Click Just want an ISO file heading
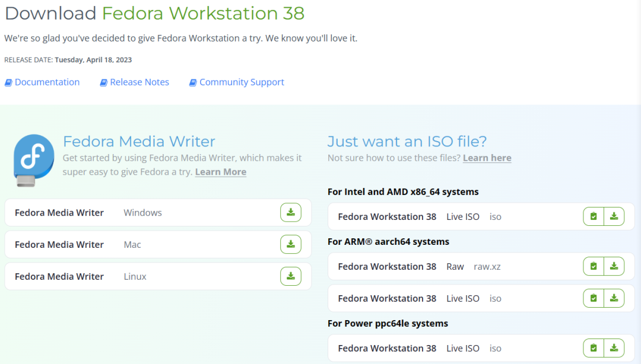Viewport: 641px width, 364px height. coord(407,141)
